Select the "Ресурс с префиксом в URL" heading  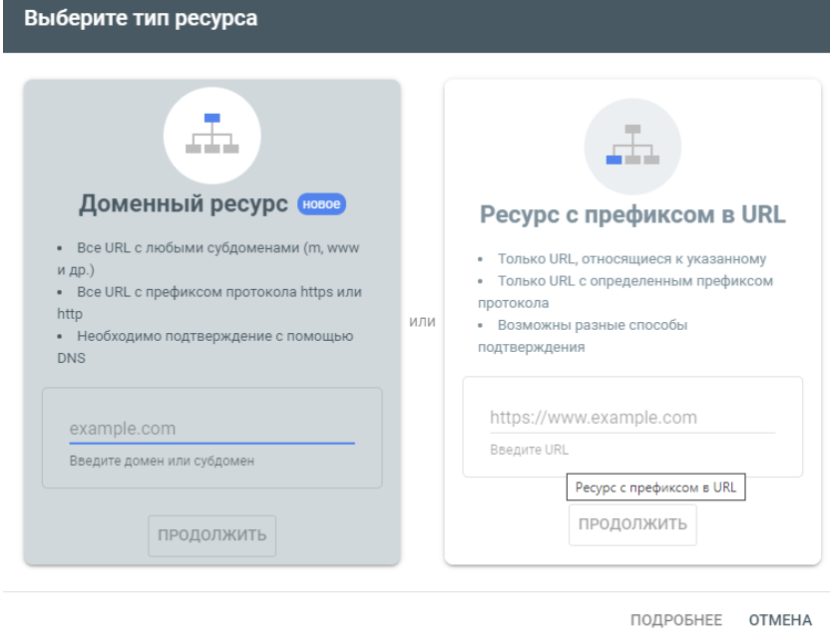(x=632, y=214)
